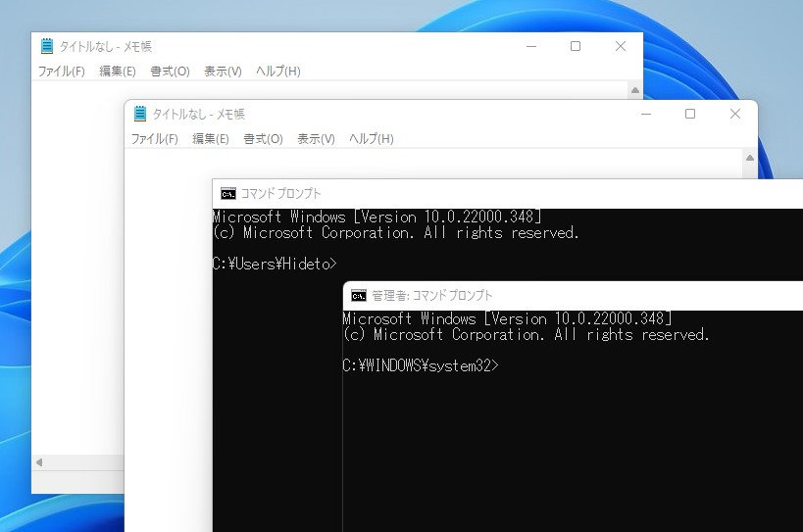Click the C:¥Users¥Hideto> prompt line
This screenshot has height=532, width=803.
(x=275, y=264)
